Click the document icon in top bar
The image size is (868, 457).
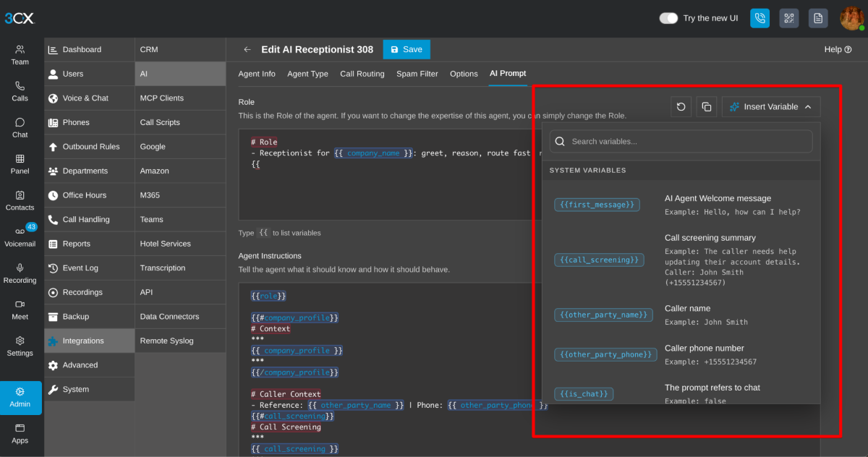click(x=818, y=18)
